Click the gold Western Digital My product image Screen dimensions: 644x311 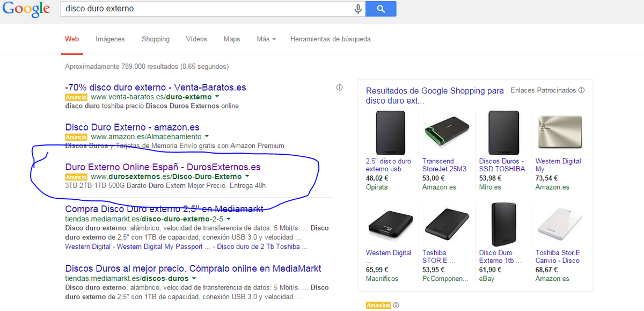(x=559, y=132)
